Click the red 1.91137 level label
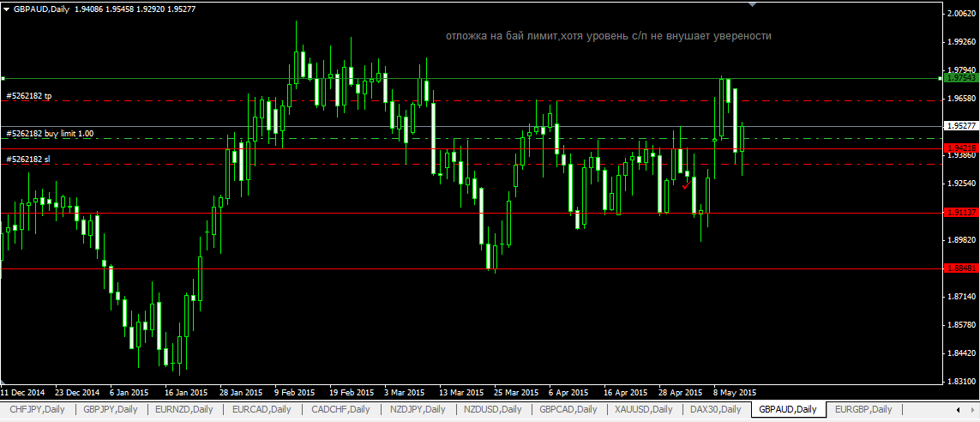 (961, 213)
